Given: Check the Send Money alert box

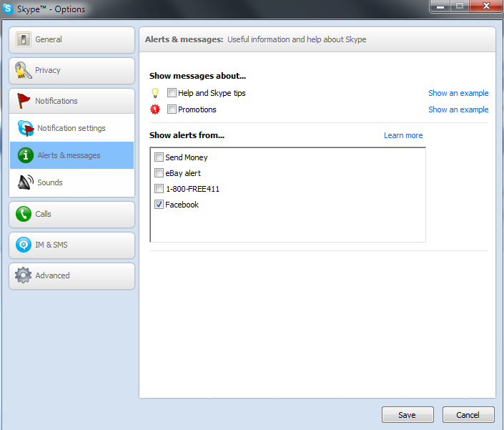Looking at the screenshot, I should point(159,157).
